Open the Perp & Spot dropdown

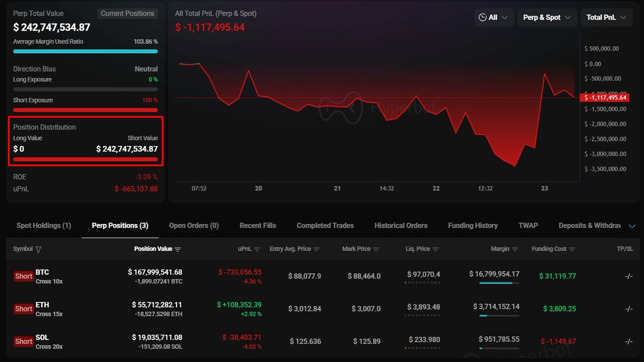547,18
